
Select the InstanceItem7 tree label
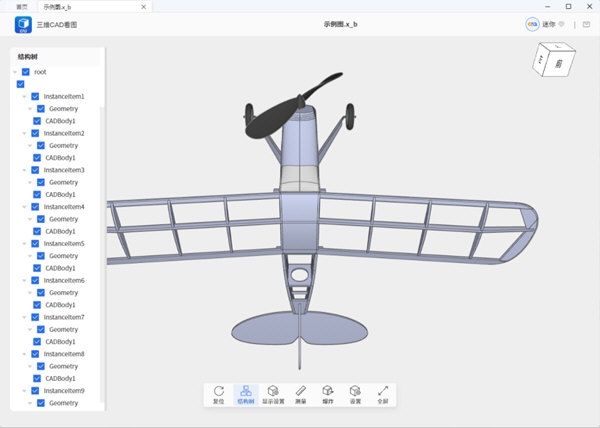click(64, 317)
